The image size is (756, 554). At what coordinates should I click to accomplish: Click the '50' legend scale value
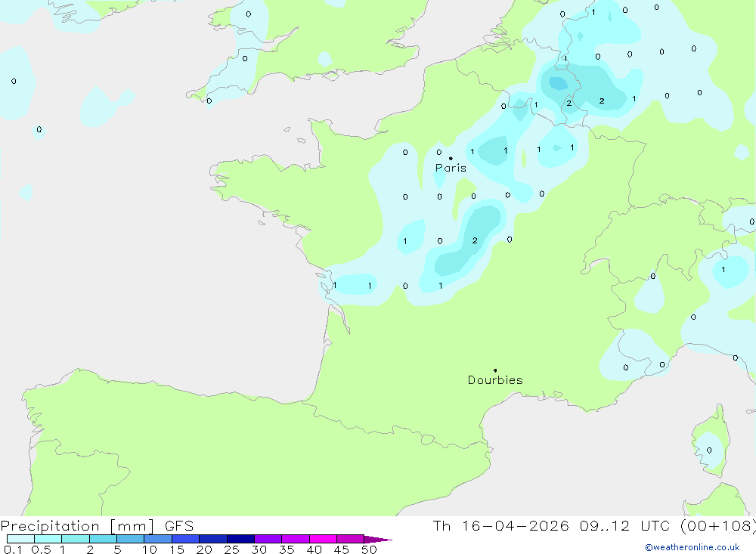370,549
